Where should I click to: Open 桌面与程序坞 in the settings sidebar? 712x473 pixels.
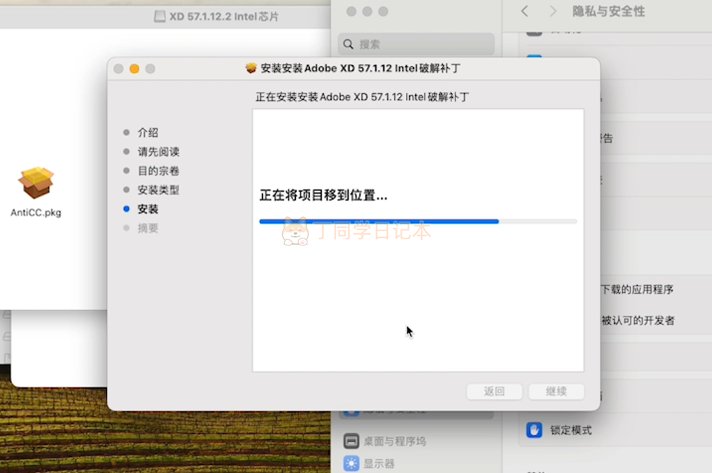395,441
